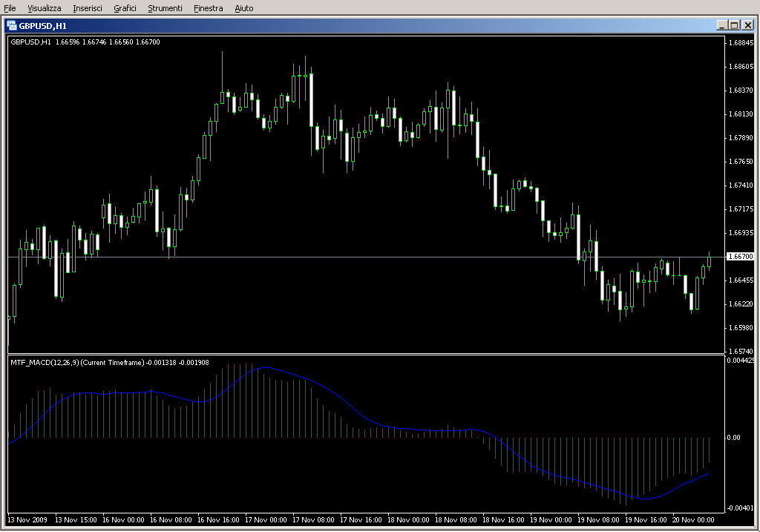Click price scale value 1.67650
Viewport: 760px width, 532px height.
(741, 161)
